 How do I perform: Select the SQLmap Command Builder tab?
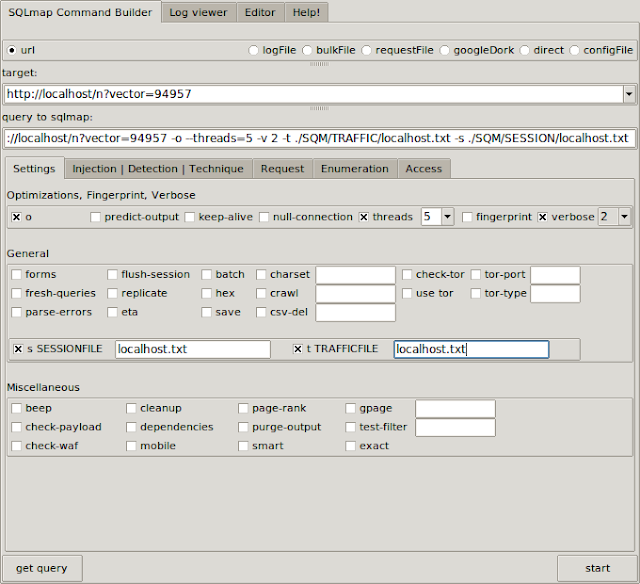pyautogui.click(x=80, y=12)
